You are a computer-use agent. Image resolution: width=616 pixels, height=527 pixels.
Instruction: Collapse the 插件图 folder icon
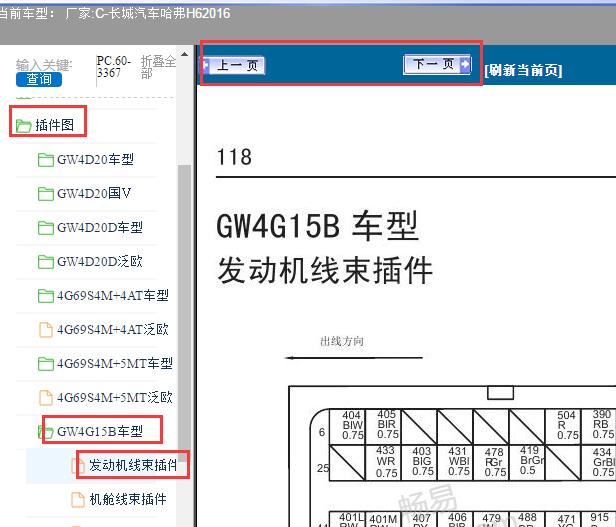click(24, 126)
